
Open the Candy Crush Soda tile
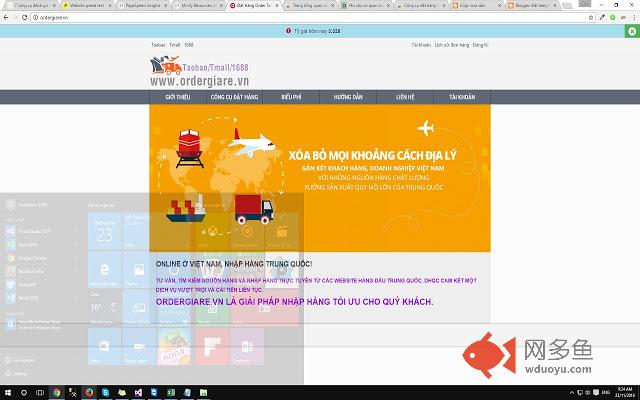coord(174,347)
